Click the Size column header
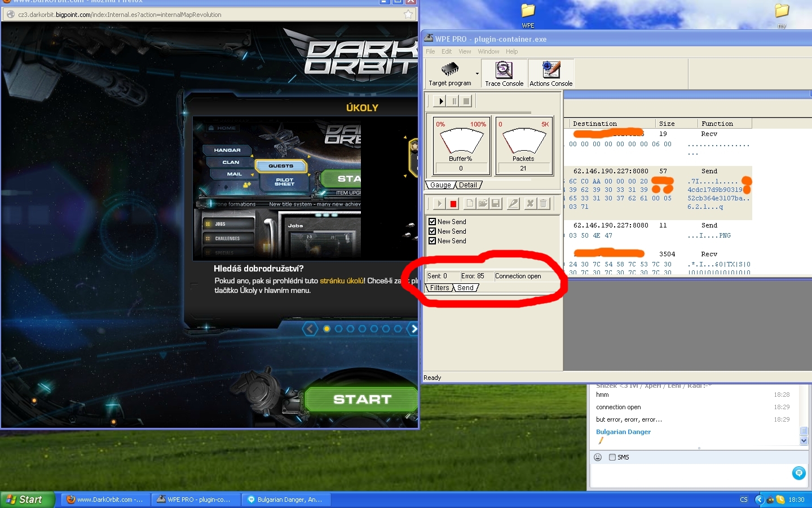Image resolution: width=812 pixels, height=508 pixels. coord(676,124)
